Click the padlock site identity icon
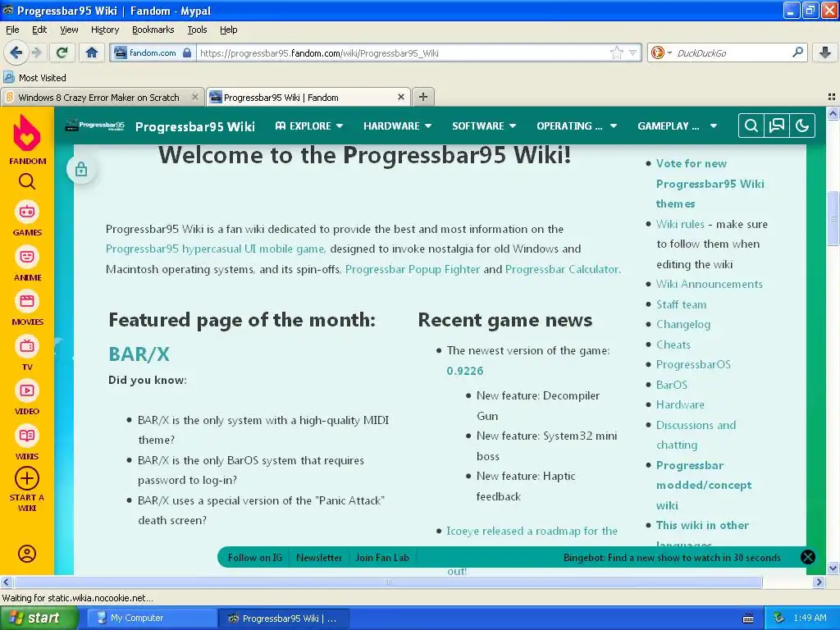 pyautogui.click(x=187, y=52)
